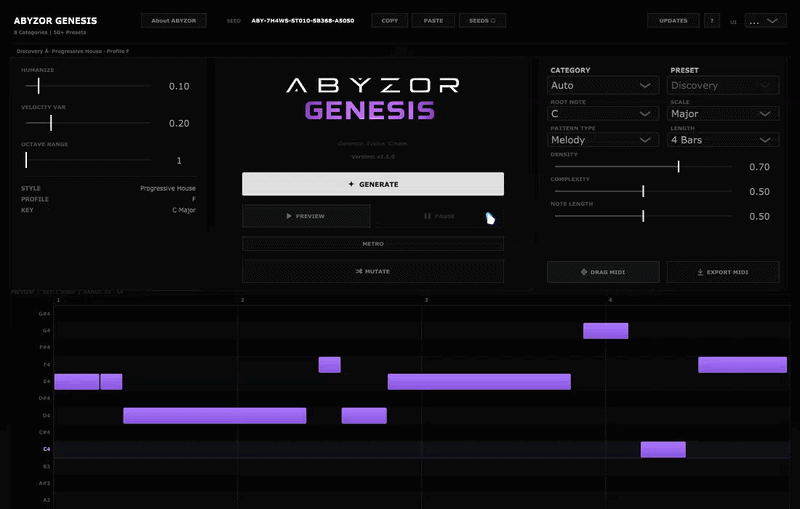
Task: Click the Note Length slider handle
Action: [x=643, y=216]
